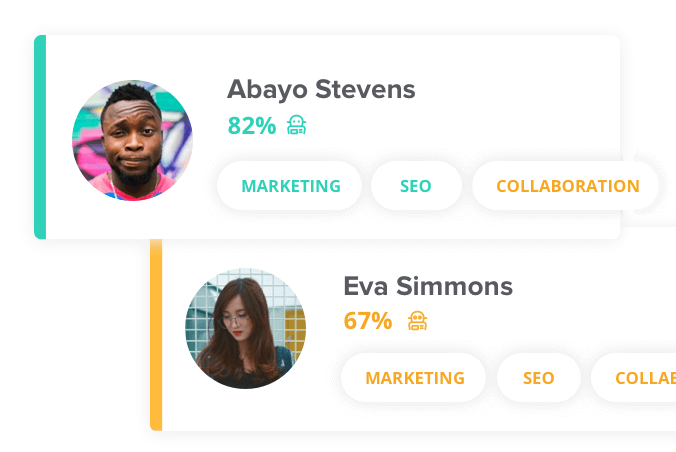
Task: Click the 67% match score
Action: 368,321
